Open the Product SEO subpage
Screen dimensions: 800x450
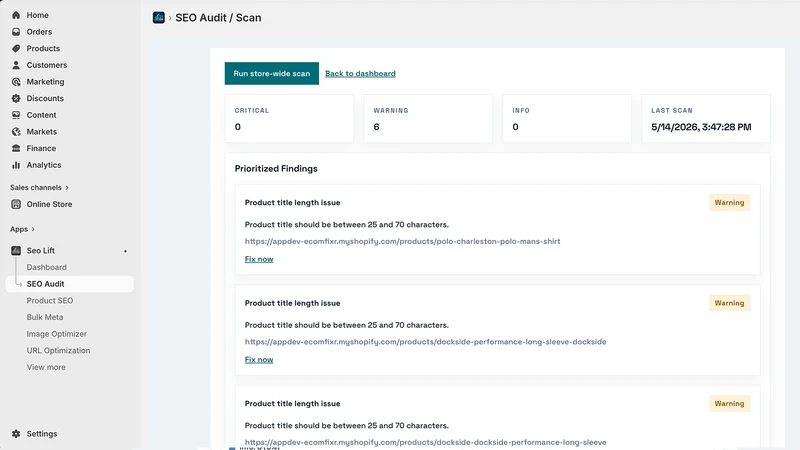(x=49, y=301)
